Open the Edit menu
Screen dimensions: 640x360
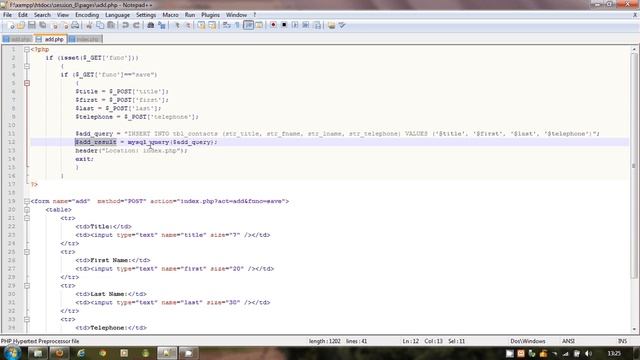(23, 15)
